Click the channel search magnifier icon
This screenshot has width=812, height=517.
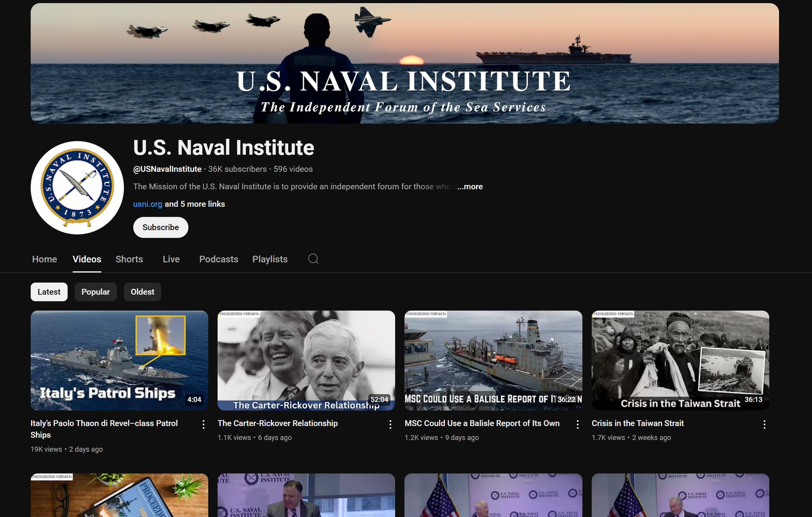click(x=313, y=259)
